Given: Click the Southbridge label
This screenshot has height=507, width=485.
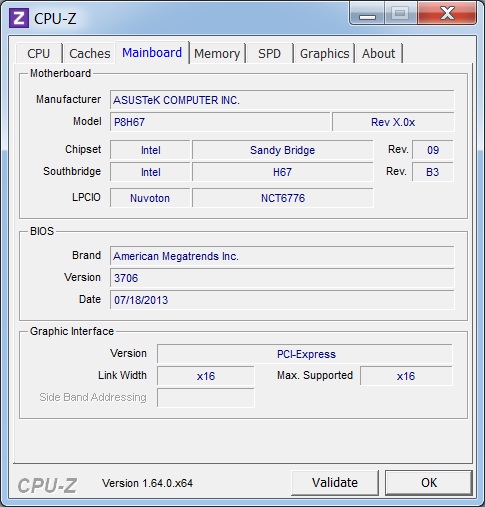Looking at the screenshot, I should pos(72,171).
